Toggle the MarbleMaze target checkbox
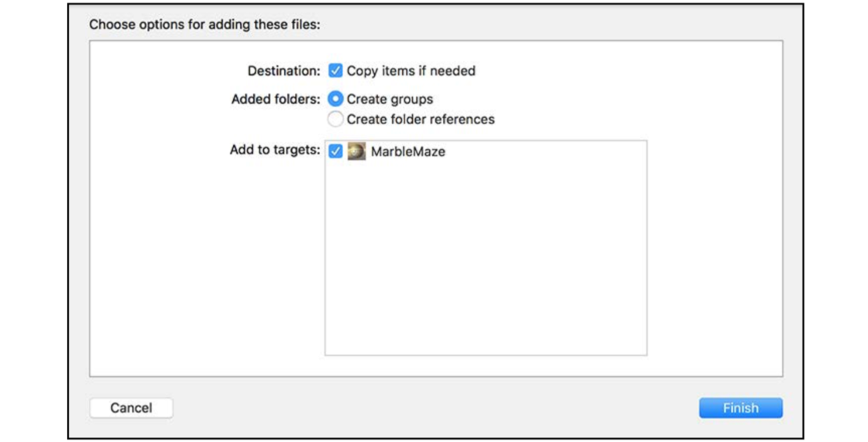 click(335, 151)
